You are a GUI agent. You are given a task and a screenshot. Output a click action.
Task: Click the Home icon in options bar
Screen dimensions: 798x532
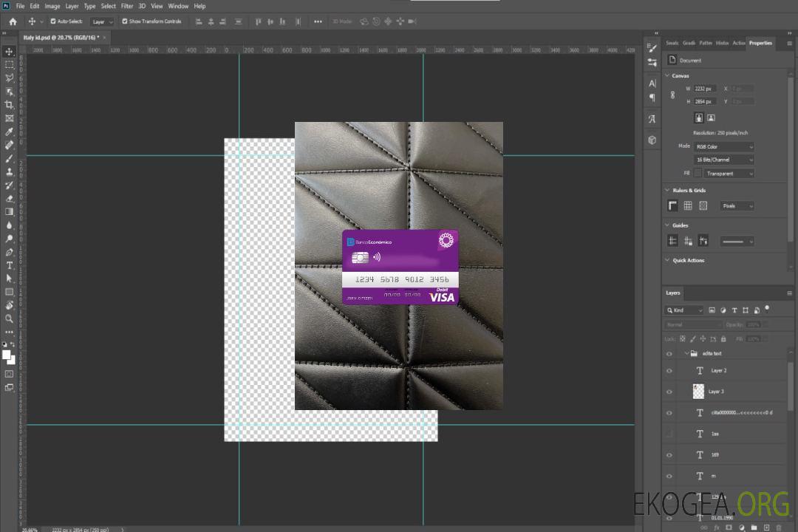click(x=13, y=21)
